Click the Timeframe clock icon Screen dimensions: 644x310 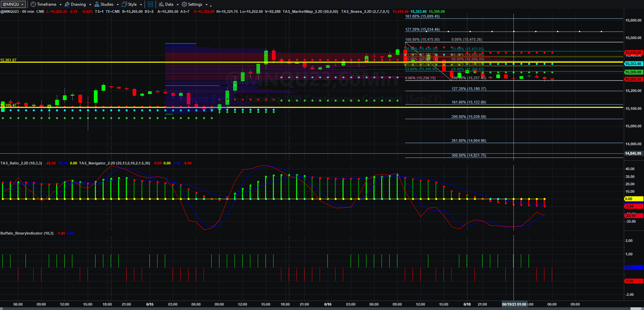33,4
